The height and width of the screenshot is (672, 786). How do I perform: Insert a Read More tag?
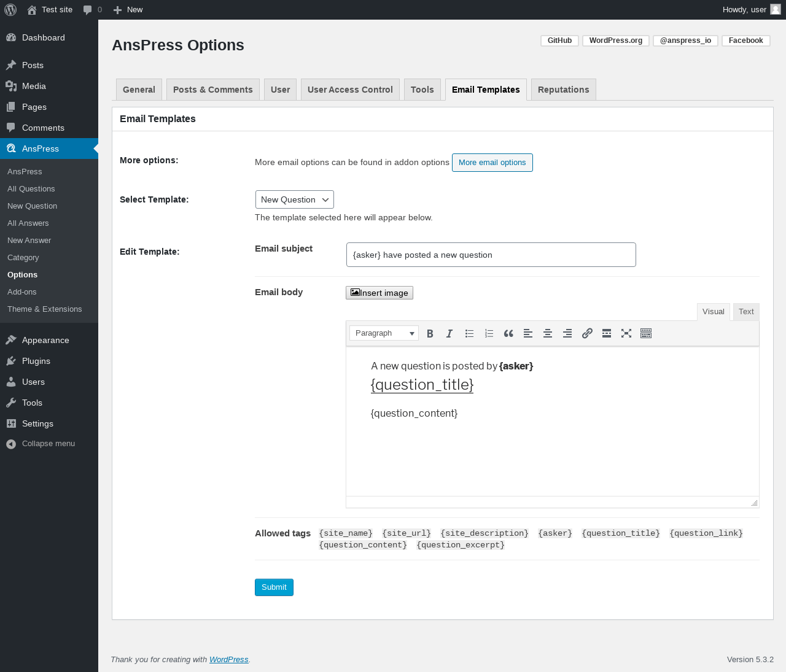607,333
